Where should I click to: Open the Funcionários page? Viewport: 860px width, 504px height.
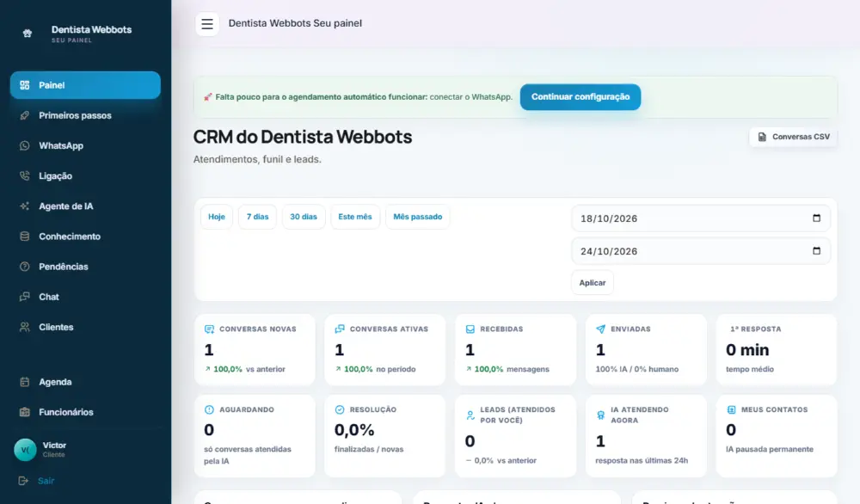(85, 412)
